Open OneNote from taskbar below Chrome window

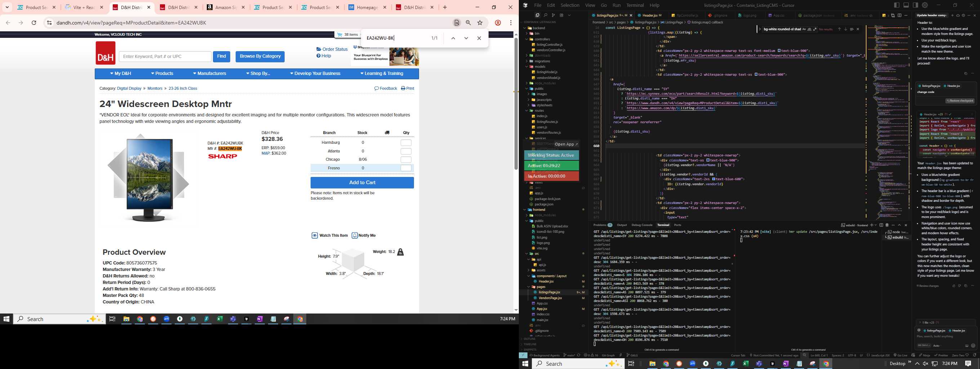point(259,319)
